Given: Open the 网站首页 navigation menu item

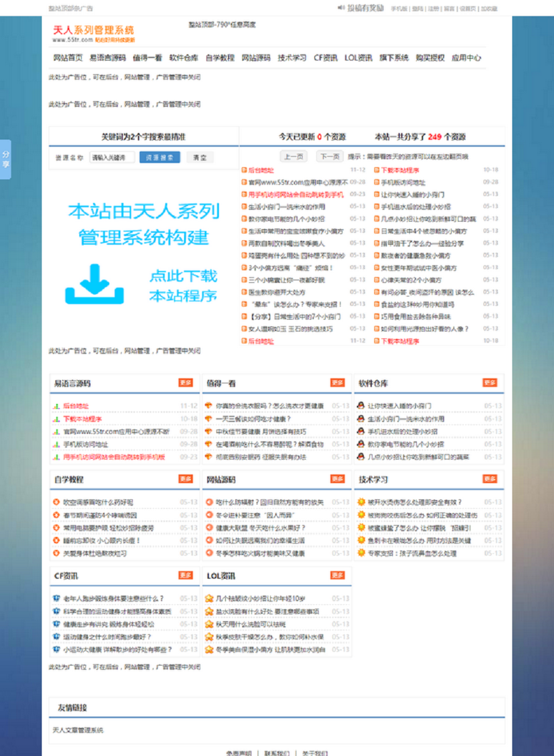Looking at the screenshot, I should point(67,57).
